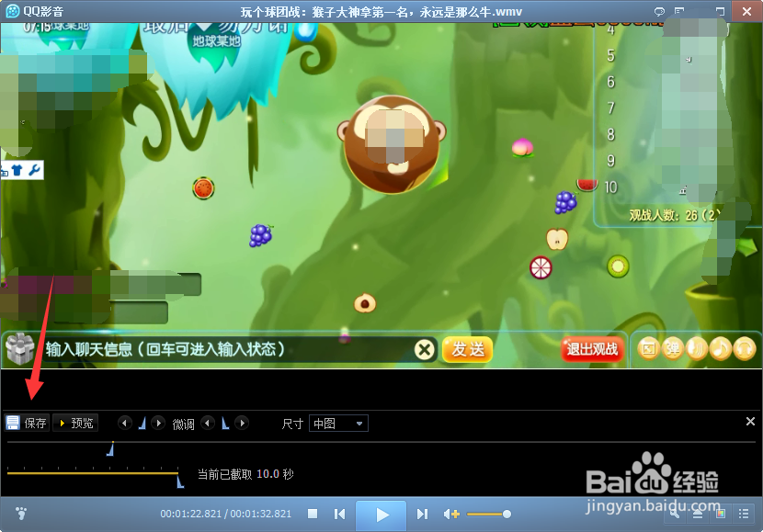763x532 pixels.
Task: Nudge start marker backward in fine-tune
Action: (x=125, y=423)
